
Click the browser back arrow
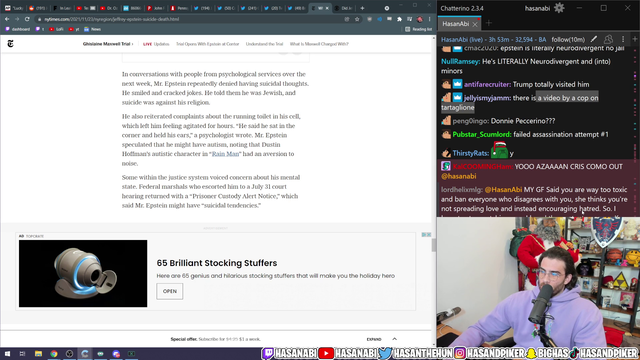(x=7, y=19)
